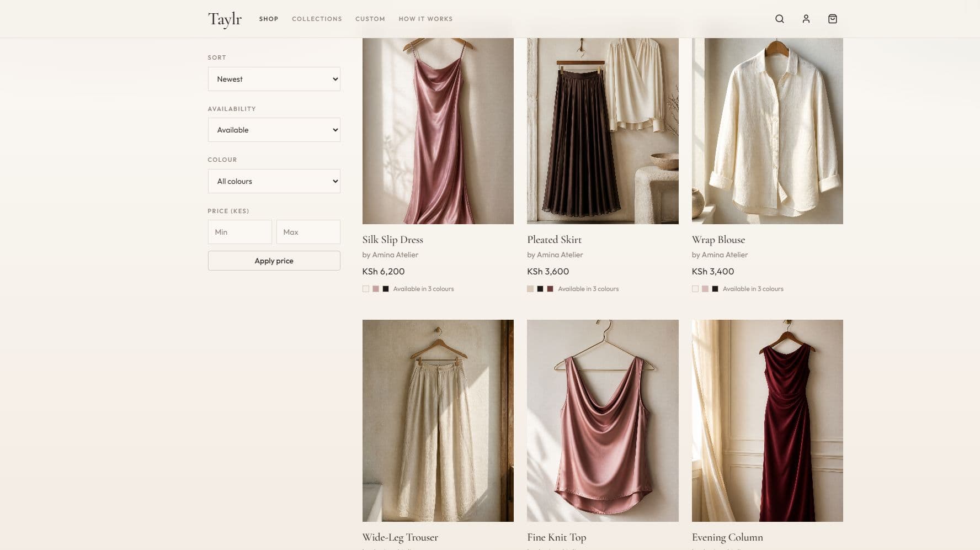Open the SHOP navigation item
The image size is (980, 550).
pos(269,19)
